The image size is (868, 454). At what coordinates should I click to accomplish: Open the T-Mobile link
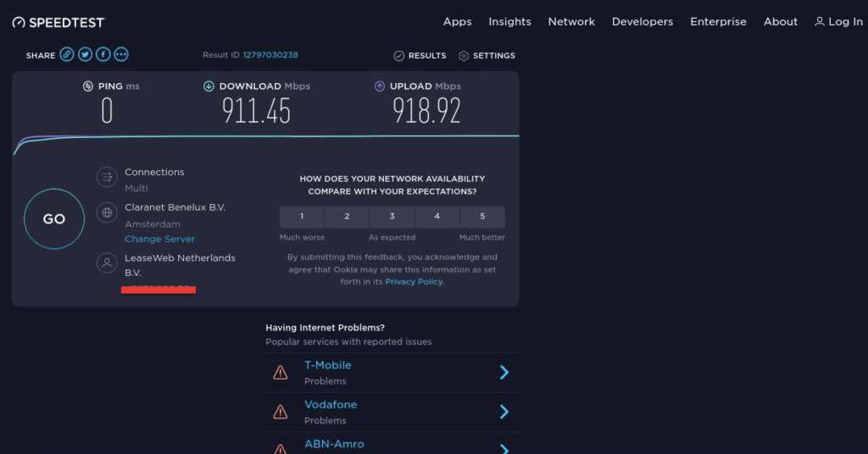pos(328,365)
